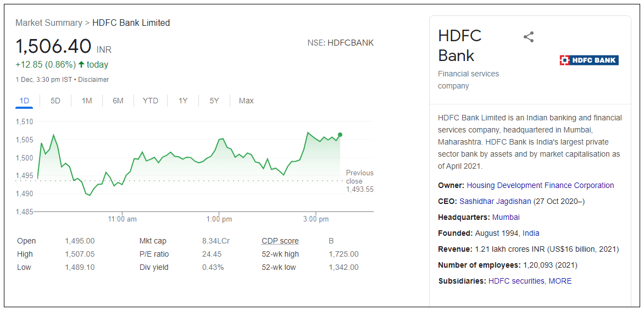Open the HDFC securities subsidiary link
Screen dimensions: 644x310
pyautogui.click(x=517, y=281)
